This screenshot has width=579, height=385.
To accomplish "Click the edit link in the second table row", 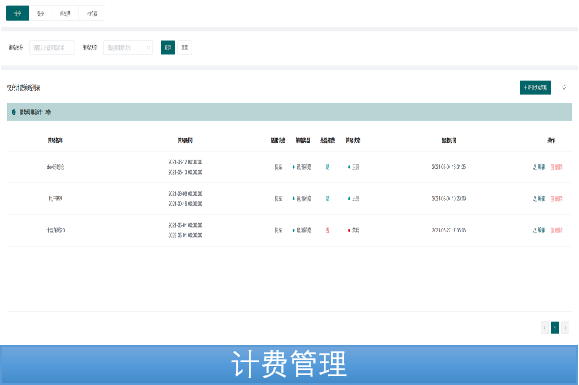I will click(539, 199).
